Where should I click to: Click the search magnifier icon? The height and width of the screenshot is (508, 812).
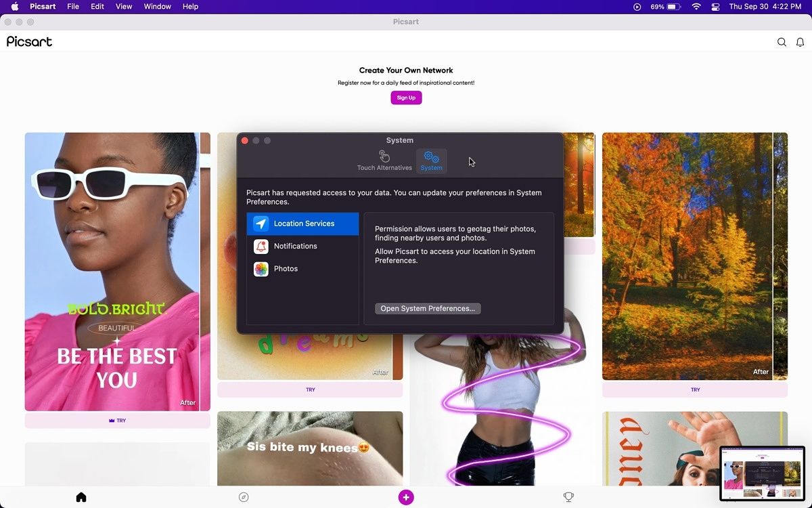(x=782, y=42)
